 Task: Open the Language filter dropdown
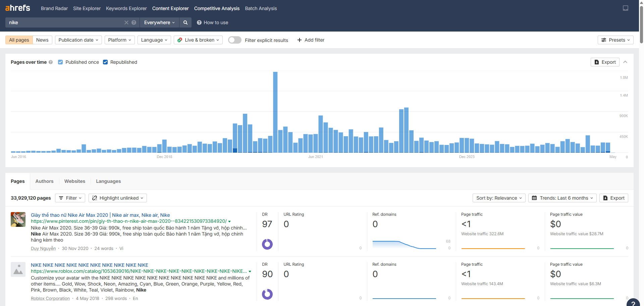(154, 40)
